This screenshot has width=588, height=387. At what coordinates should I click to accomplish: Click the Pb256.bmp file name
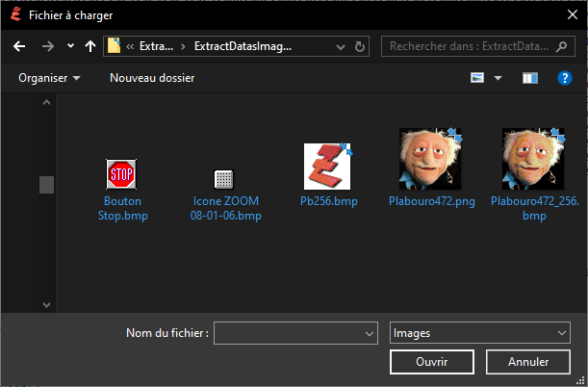pyautogui.click(x=329, y=201)
